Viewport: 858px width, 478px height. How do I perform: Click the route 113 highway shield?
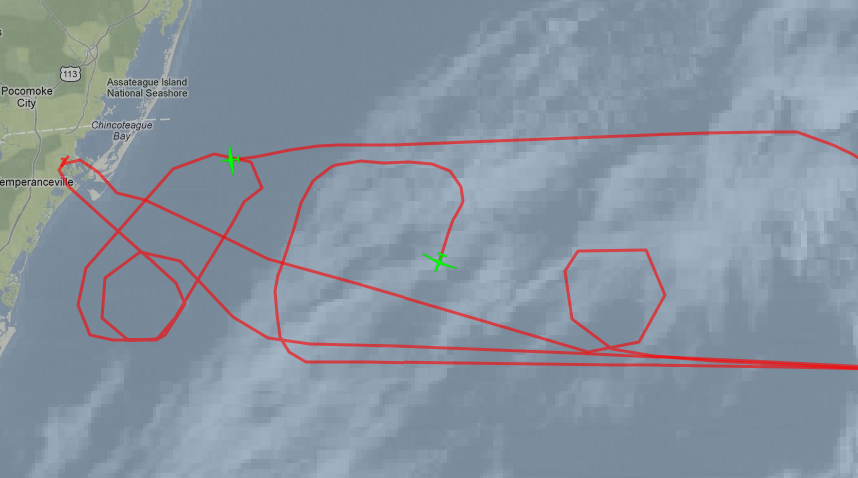point(70,74)
